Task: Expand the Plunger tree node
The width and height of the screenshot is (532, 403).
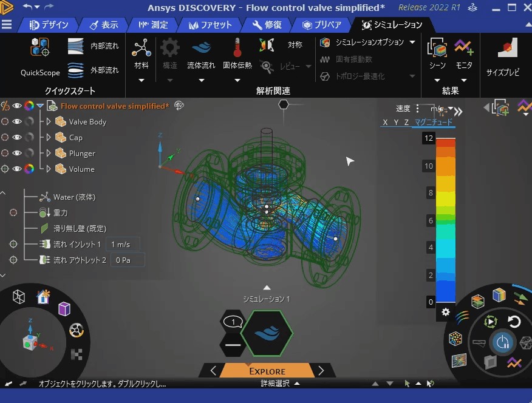Action: point(48,153)
